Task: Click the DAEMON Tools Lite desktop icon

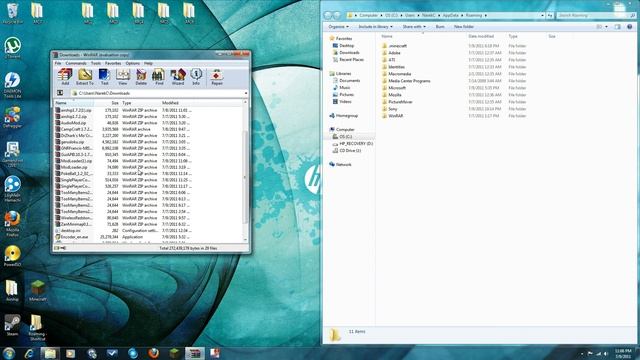Action: [x=12, y=85]
